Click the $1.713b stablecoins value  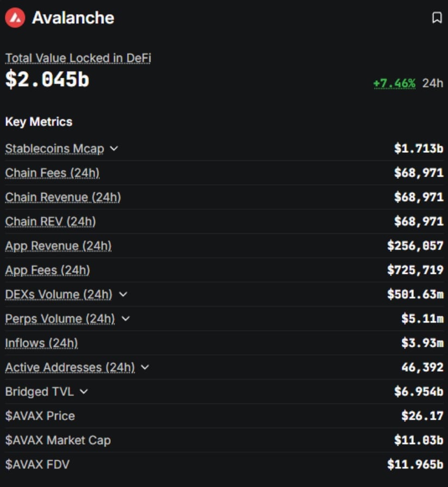(x=419, y=148)
